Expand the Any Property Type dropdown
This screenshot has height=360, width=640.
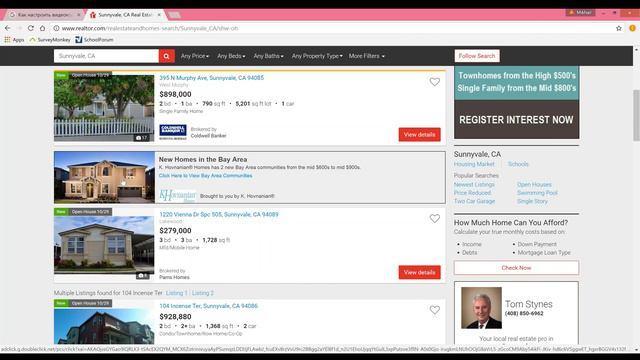[317, 56]
